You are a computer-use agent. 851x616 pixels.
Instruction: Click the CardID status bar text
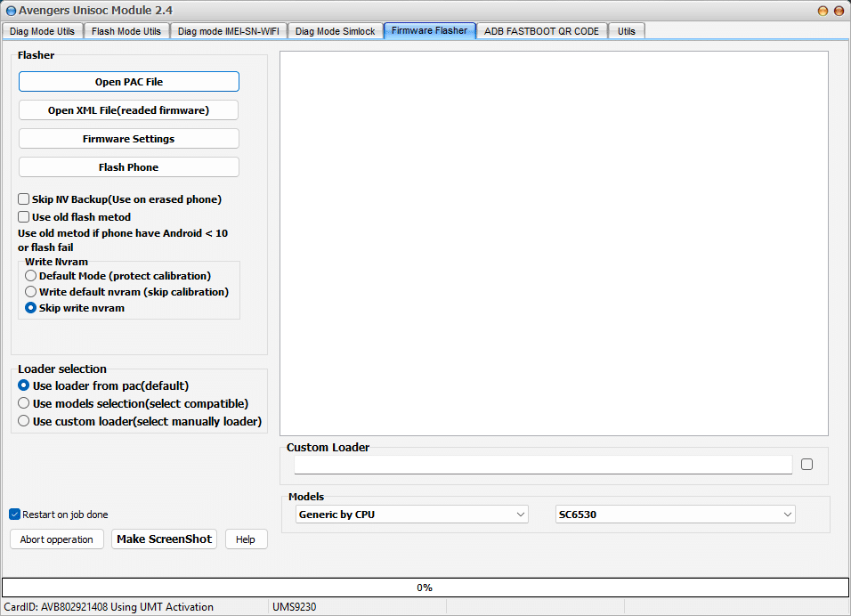pos(109,607)
